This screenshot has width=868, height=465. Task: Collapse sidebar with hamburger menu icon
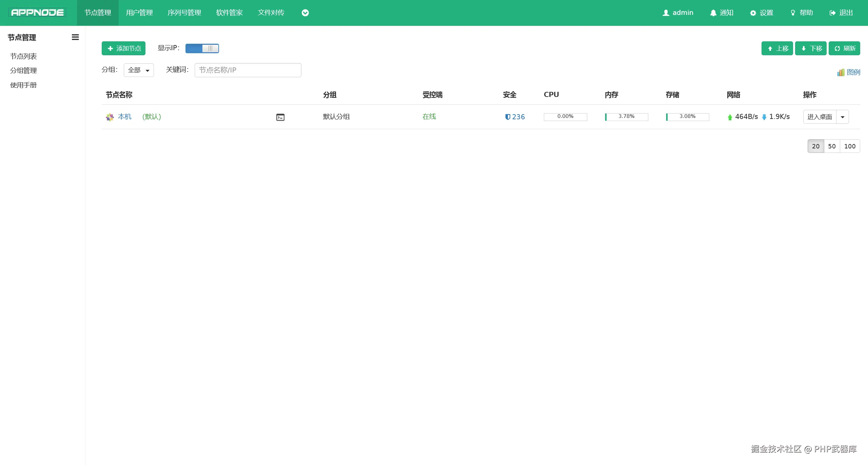(75, 37)
